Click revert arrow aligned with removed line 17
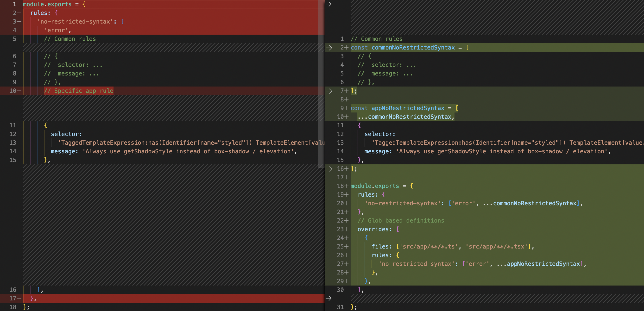This screenshot has width=644, height=311. click(328, 298)
